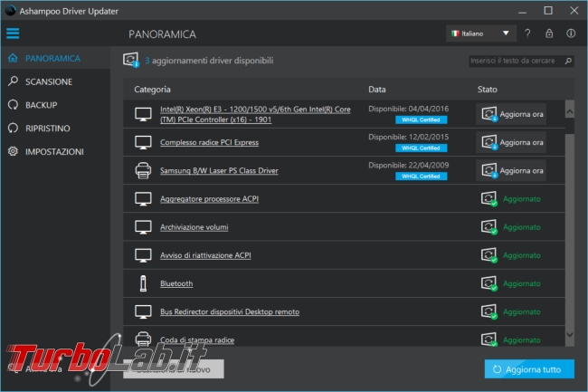
Task: Click the padlock license icon
Action: pyautogui.click(x=549, y=33)
